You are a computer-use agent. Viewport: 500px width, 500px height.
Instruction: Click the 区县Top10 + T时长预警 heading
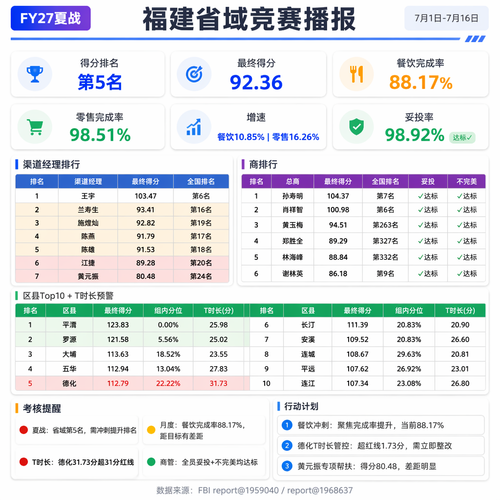(x=68, y=296)
